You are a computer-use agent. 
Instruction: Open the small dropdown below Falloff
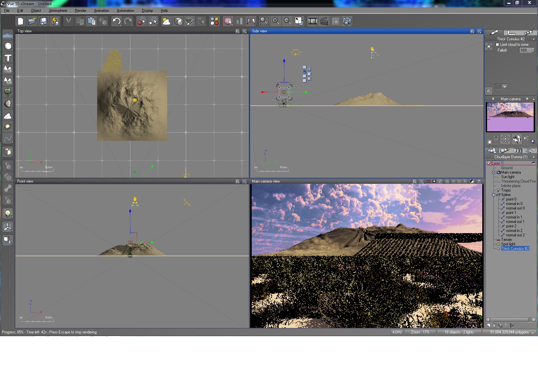point(505,87)
